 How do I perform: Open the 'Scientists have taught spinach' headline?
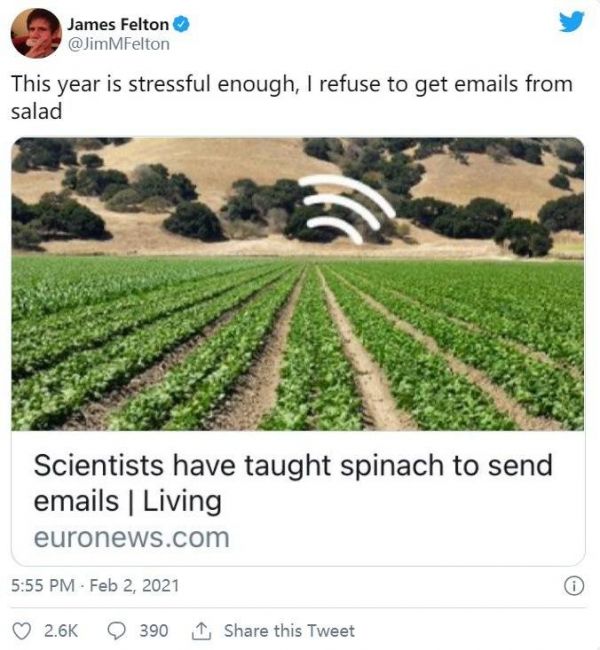point(293,466)
